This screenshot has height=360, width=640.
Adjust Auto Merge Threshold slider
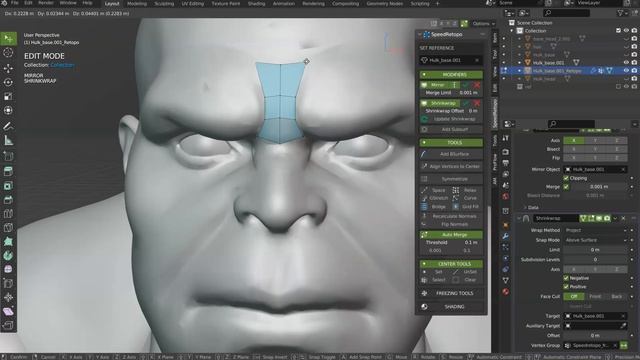[x=451, y=242]
